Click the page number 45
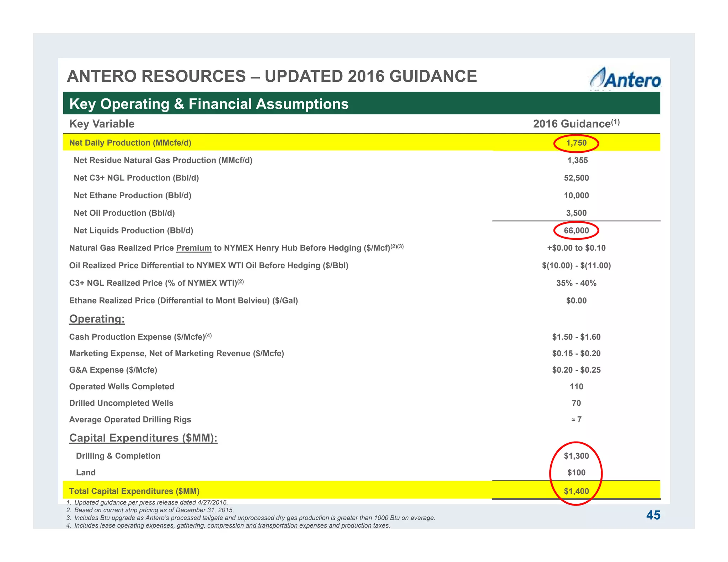 coord(653,515)
